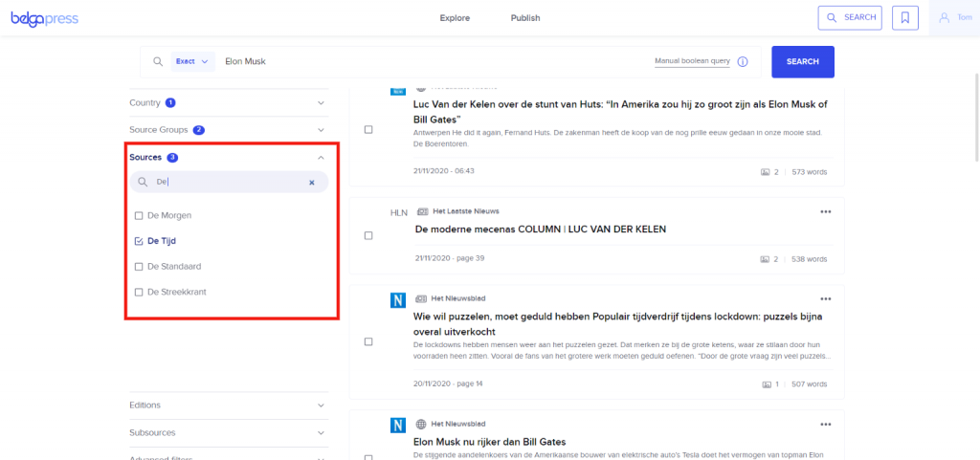Open article Elon Musk nu rijker dan Bill Gates
The width and height of the screenshot is (980, 460).
pyautogui.click(x=489, y=442)
